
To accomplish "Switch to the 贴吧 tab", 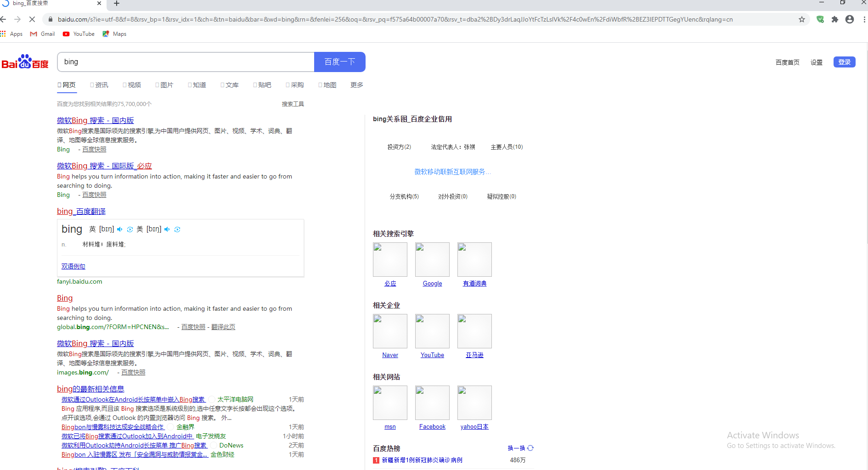I will [x=262, y=85].
